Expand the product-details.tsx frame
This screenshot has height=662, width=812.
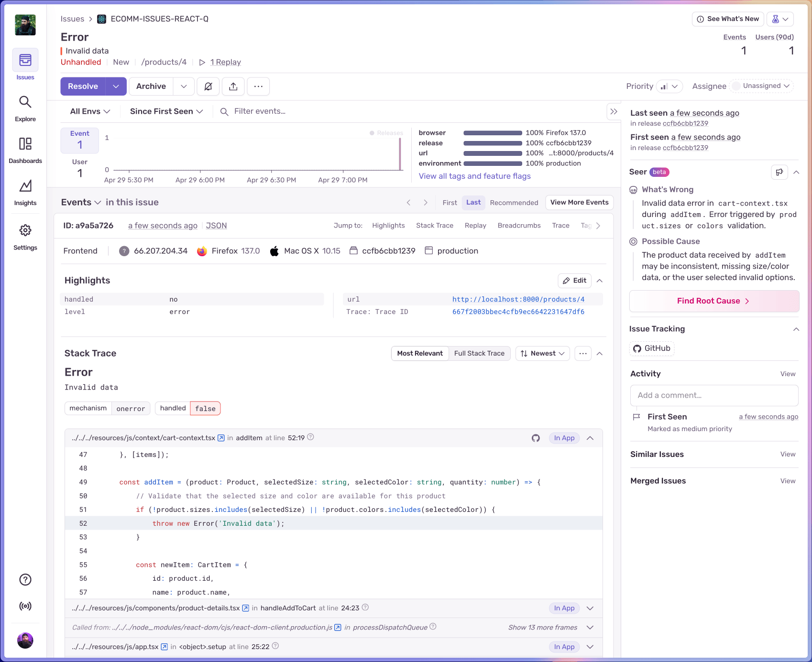(590, 608)
